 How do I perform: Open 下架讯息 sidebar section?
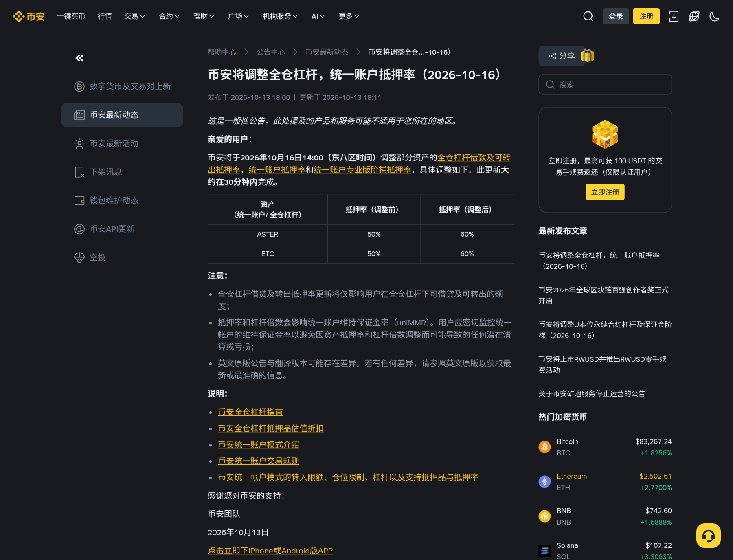point(122,172)
